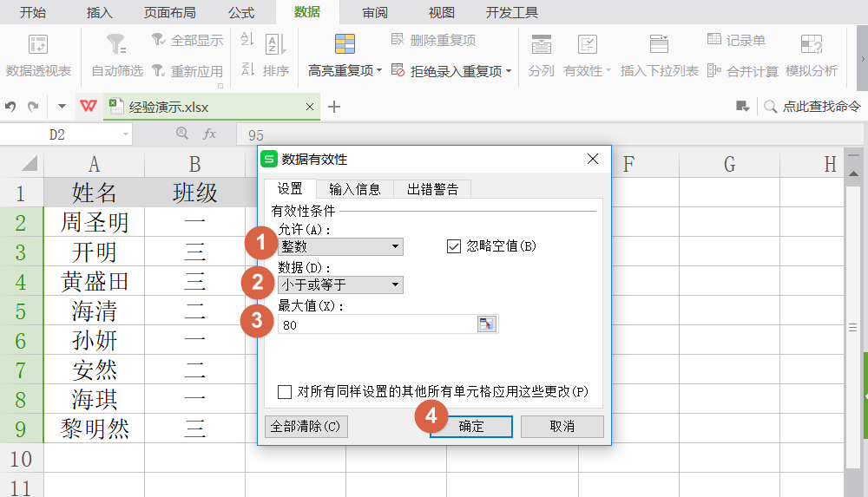Click the select-all corner of the sheet
Screen dimensions: 868x497
click(x=22, y=163)
